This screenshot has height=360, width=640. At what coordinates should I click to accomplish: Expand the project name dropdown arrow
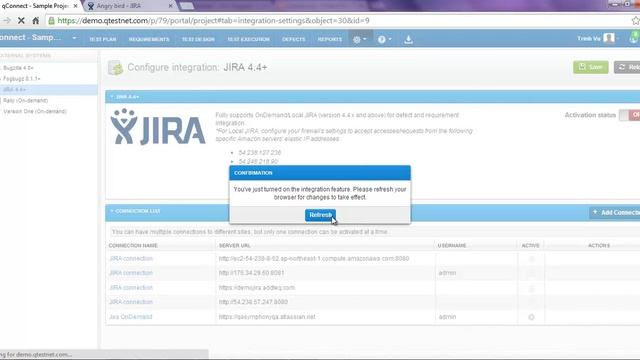(x=74, y=38)
